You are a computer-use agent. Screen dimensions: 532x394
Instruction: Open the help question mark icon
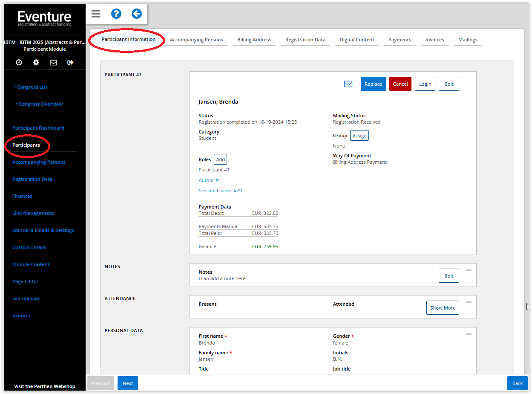click(116, 14)
